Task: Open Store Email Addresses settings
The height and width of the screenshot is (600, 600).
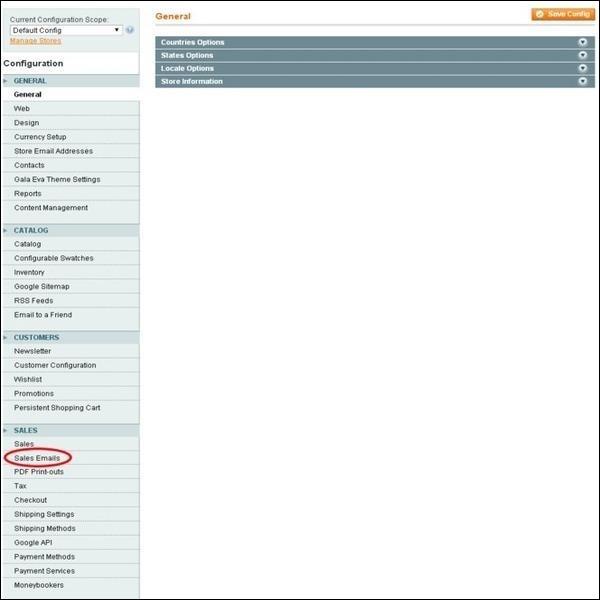Action: pyautogui.click(x=53, y=151)
